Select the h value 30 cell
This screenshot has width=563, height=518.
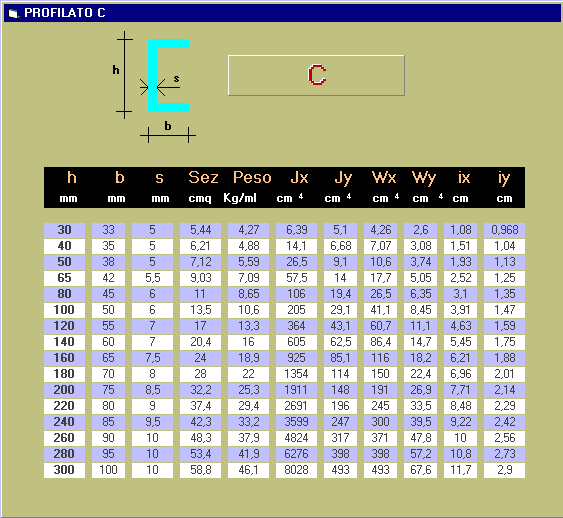coord(65,230)
